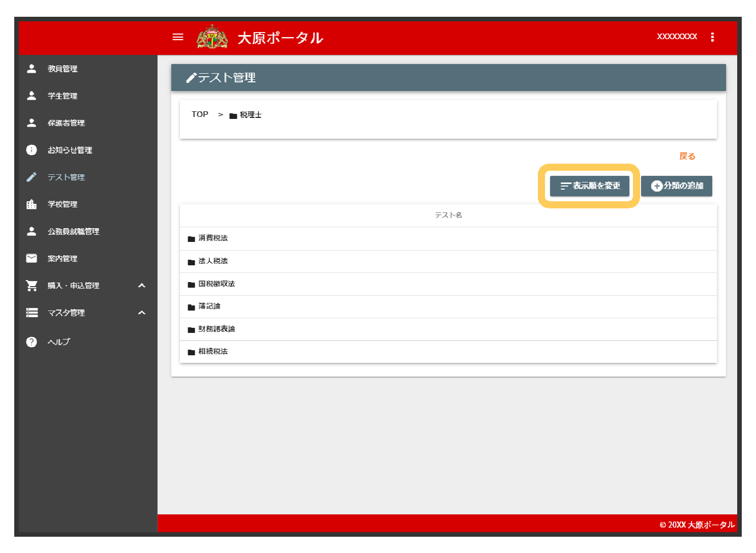Click the 保護者管理 person icon
This screenshot has width=756, height=553.
point(32,122)
